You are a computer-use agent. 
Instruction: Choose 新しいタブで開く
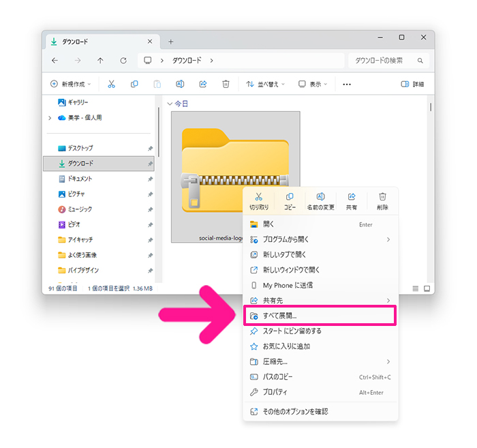[x=320, y=255]
